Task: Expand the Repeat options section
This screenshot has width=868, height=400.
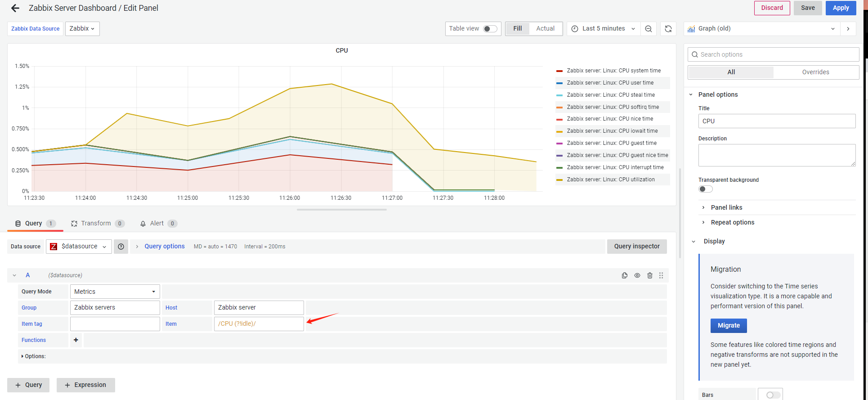Action: coord(733,222)
